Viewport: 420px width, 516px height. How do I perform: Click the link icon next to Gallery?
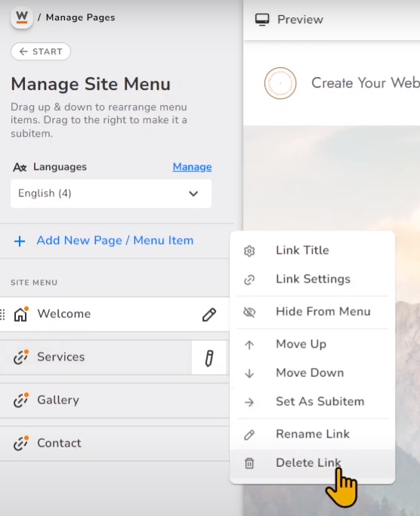pyautogui.click(x=20, y=400)
